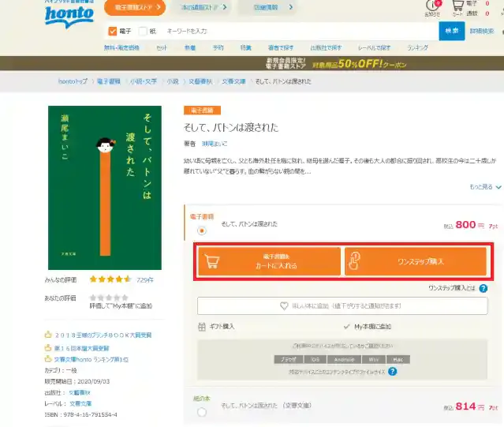Rate the book with your star rating
Screen dimensions: 504x427
(x=109, y=298)
